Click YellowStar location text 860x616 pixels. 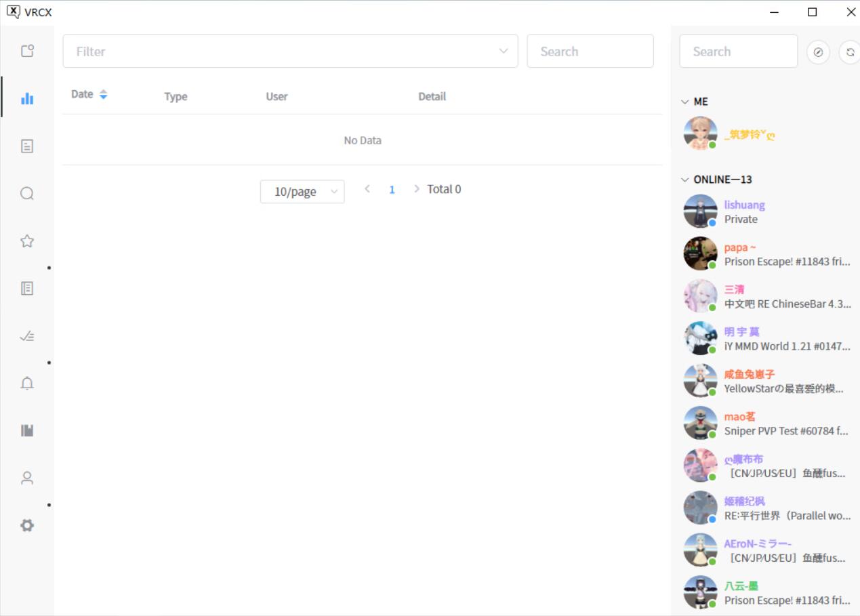pos(784,389)
